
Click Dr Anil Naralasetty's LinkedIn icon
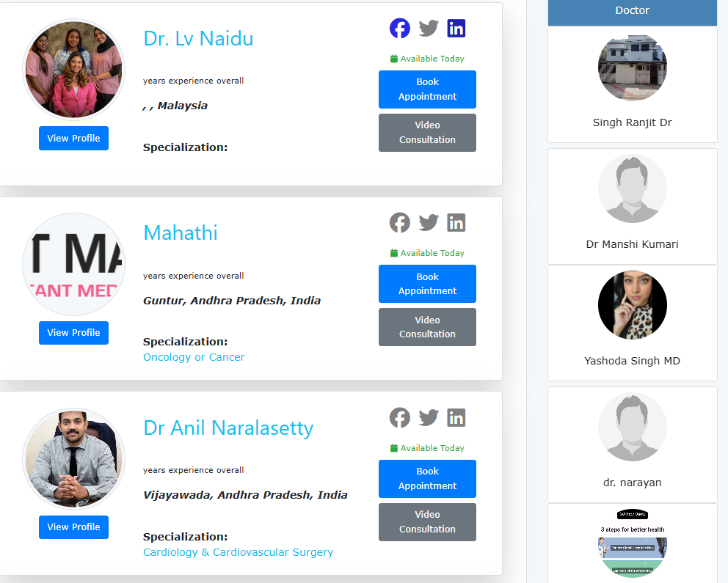456,417
